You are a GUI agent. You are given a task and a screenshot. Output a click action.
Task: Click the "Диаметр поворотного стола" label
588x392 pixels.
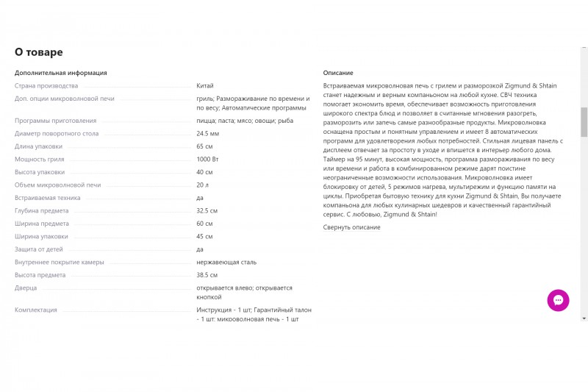click(57, 134)
